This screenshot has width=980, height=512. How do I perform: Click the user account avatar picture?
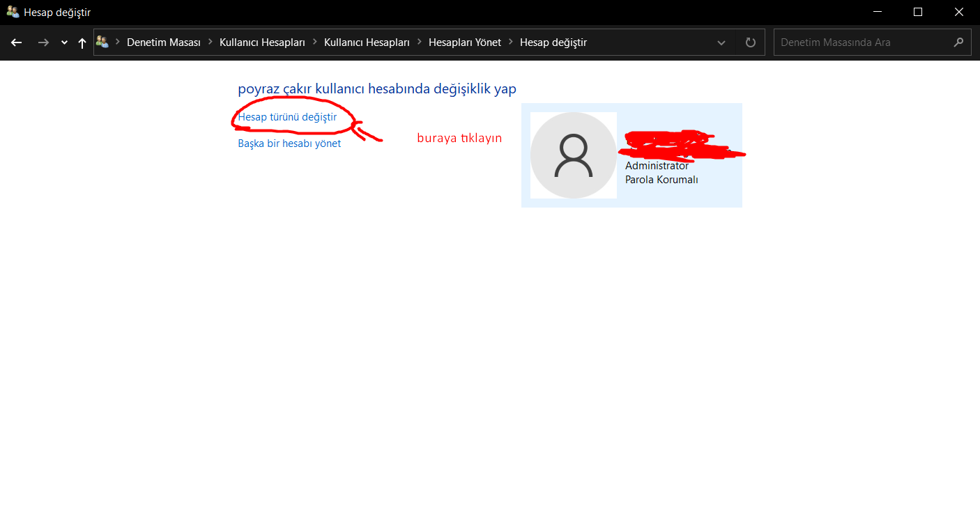[574, 155]
